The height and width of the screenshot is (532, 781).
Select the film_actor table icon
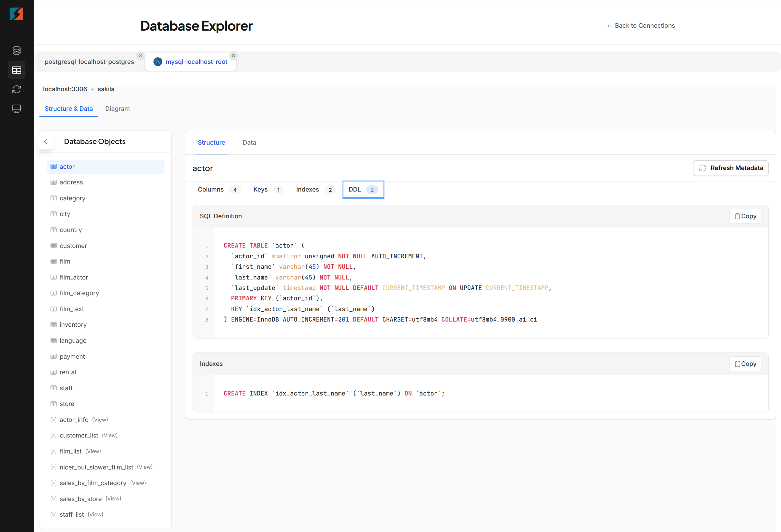pyautogui.click(x=53, y=277)
